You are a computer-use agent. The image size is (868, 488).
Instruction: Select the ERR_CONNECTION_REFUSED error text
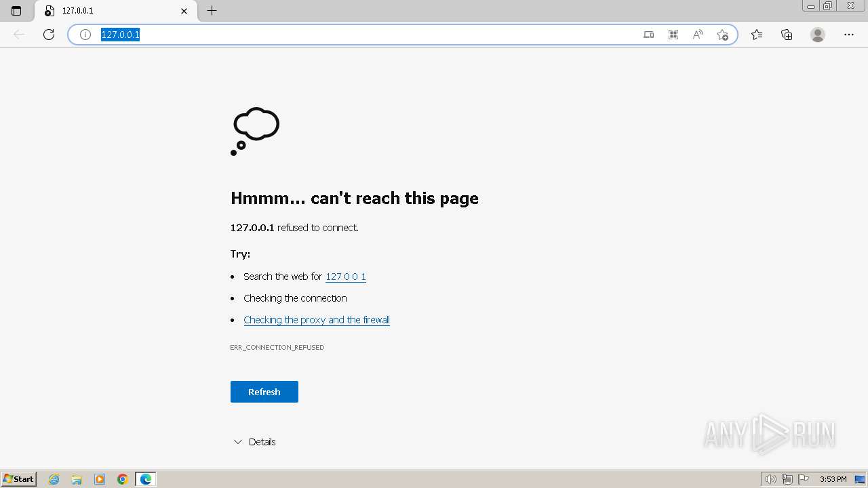(x=277, y=347)
